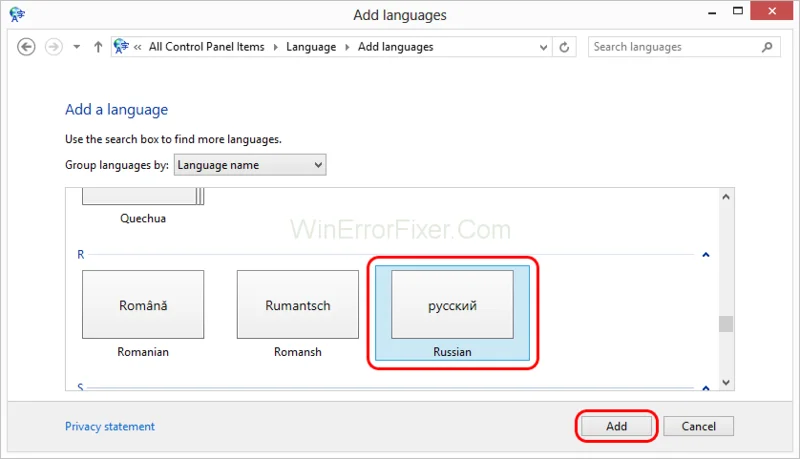This screenshot has height=459, width=800.
Task: Select the Romanian language tile
Action: (142, 306)
